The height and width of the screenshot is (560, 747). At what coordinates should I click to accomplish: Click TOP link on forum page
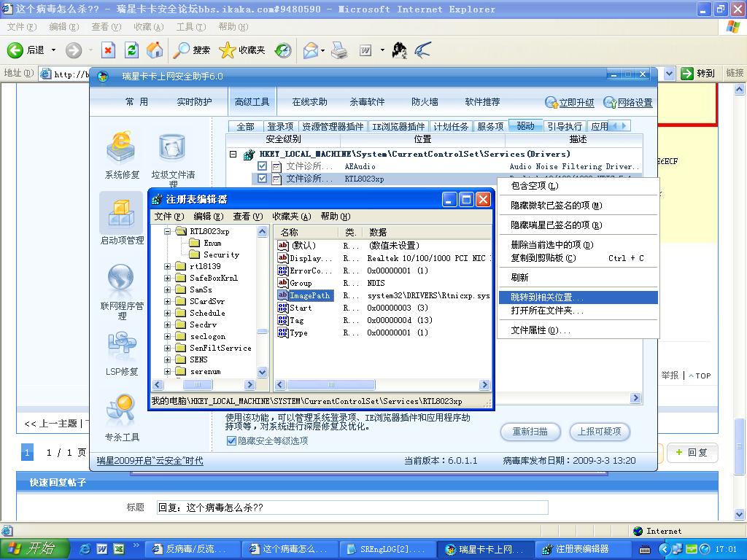(x=700, y=376)
